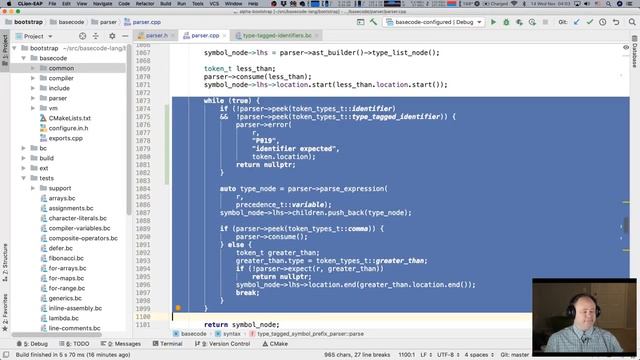Open the VCS menu
This screenshot has width=640, height=360.
[x=214, y=4]
